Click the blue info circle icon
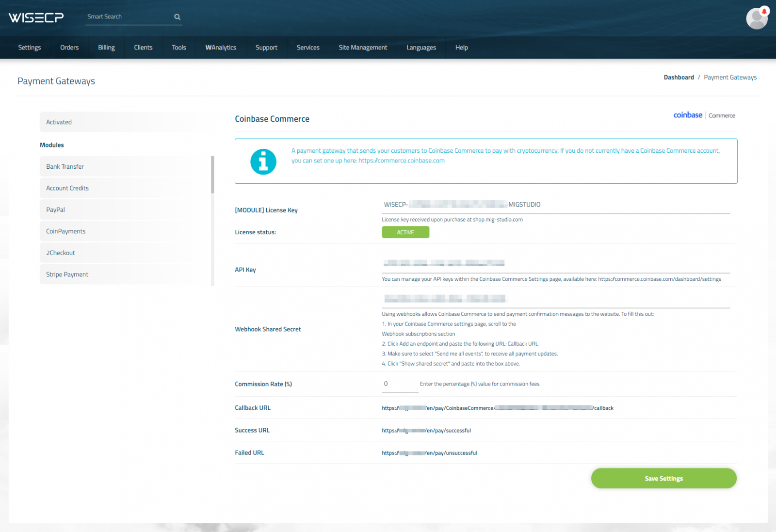Screen dimensions: 776x532 click(263, 161)
